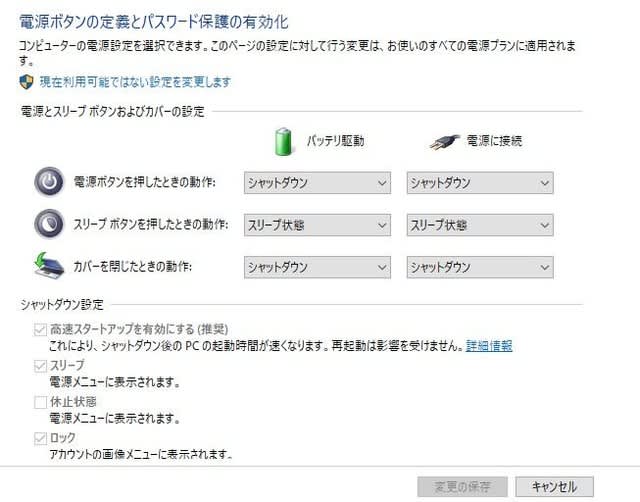
Task: Expand the plugged-in sleep button action dropdown
Action: [x=480, y=225]
